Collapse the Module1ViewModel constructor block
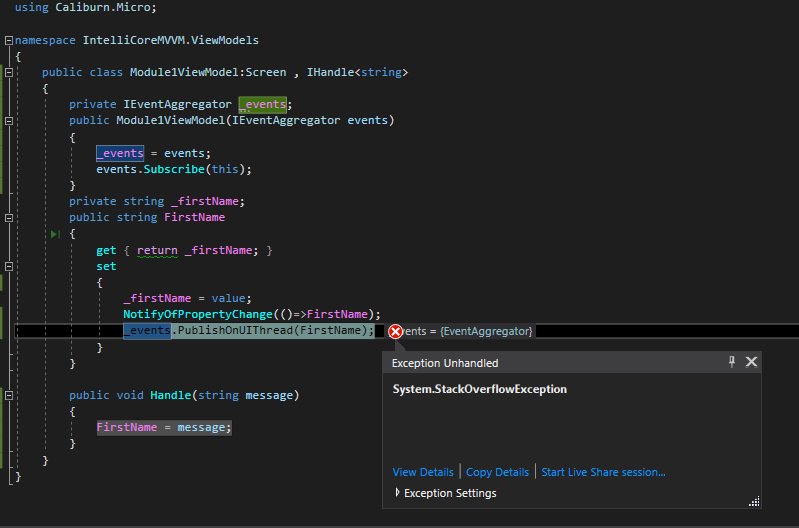799x528 pixels. point(8,121)
